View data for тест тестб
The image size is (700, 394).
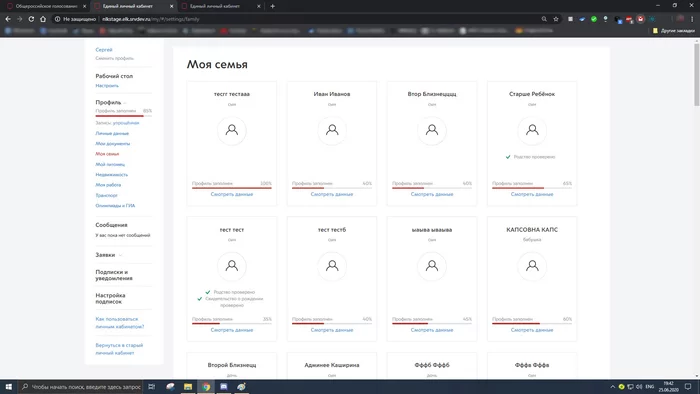point(332,330)
